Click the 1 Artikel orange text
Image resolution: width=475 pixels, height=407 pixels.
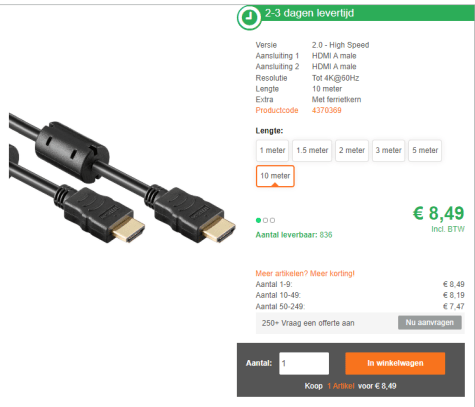pyautogui.click(x=341, y=386)
